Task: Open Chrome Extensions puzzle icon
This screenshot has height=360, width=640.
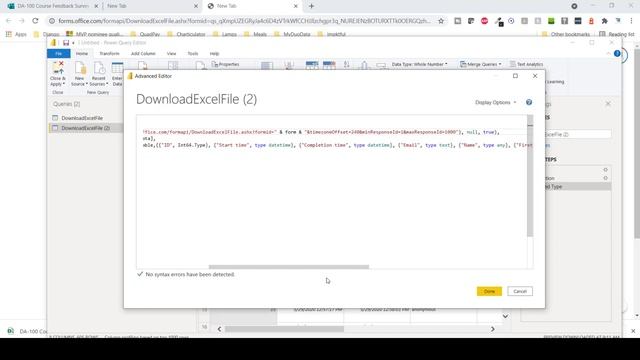Action: (x=604, y=21)
